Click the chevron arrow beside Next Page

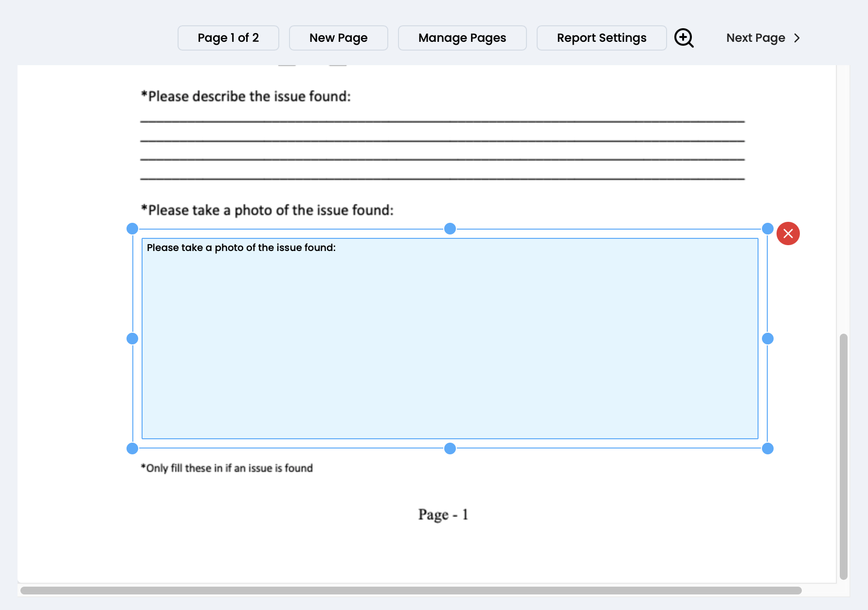click(x=797, y=38)
